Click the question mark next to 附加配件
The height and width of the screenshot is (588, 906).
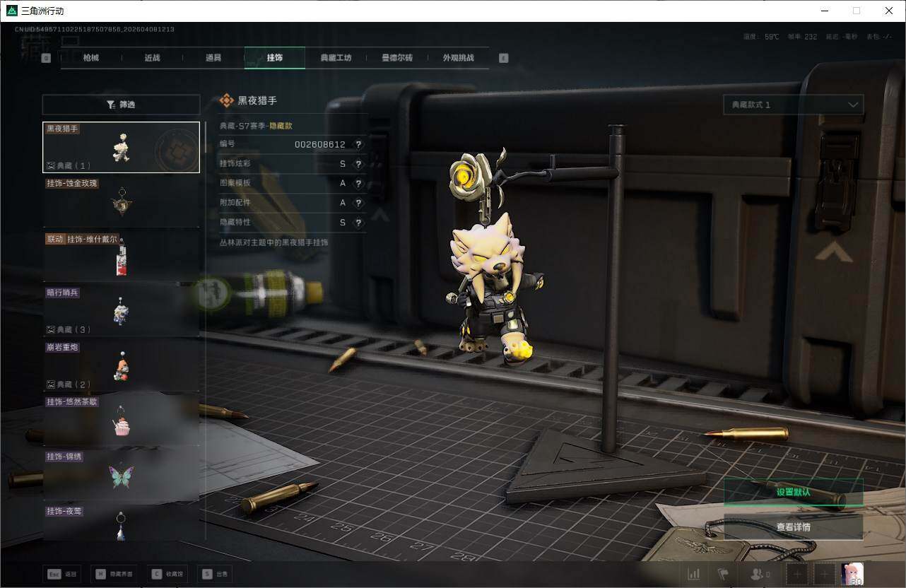pos(358,203)
